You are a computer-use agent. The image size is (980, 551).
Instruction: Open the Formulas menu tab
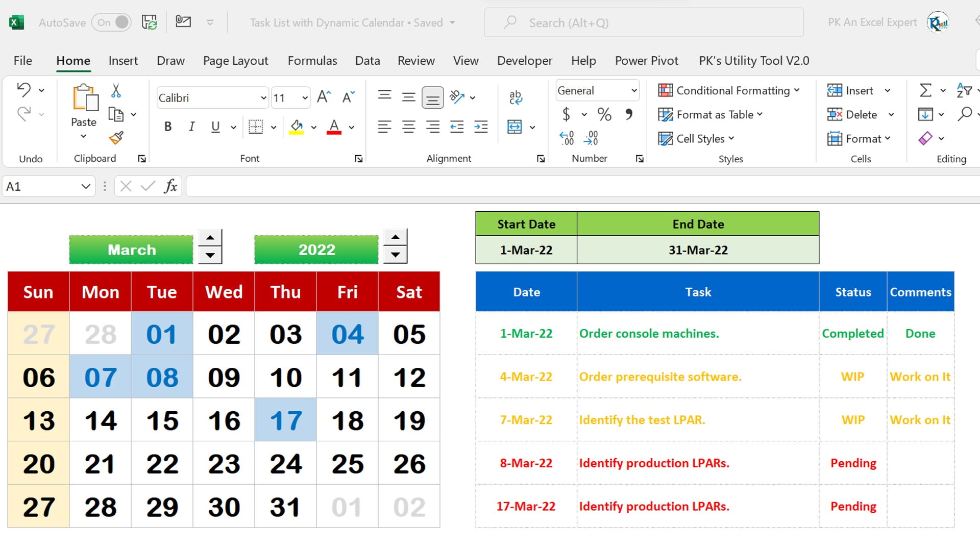(x=312, y=61)
